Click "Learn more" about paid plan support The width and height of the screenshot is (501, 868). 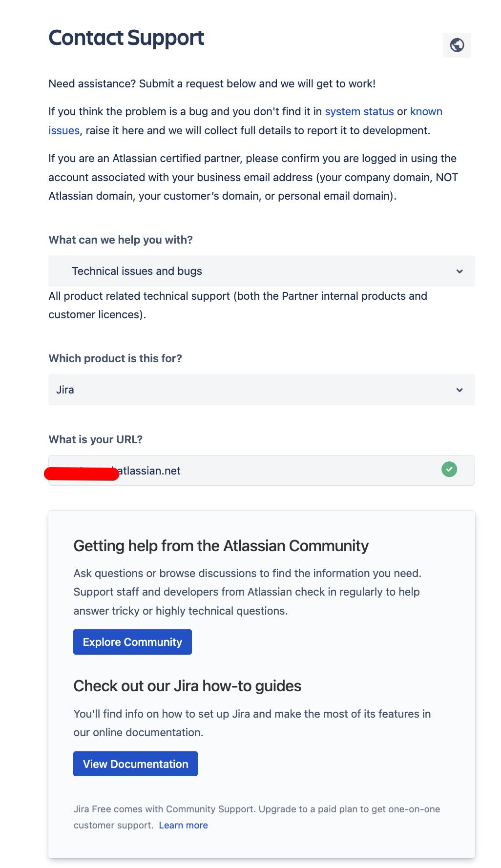pyautogui.click(x=183, y=825)
